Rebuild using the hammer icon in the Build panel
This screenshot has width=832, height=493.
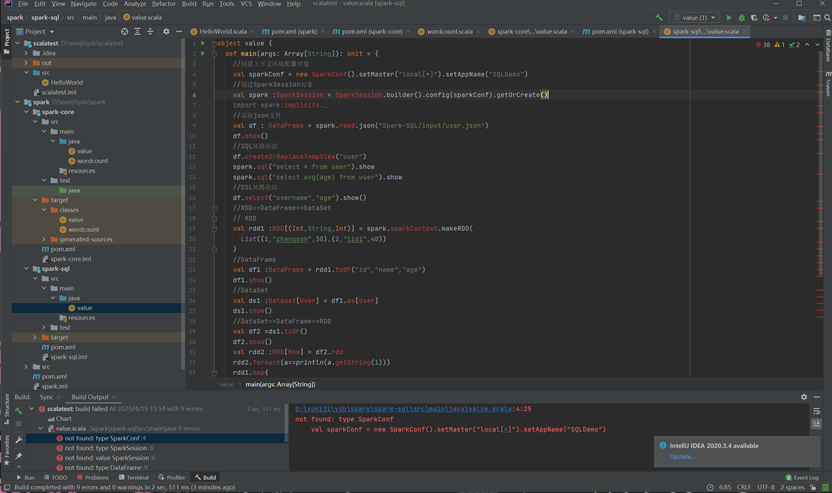pos(19,411)
